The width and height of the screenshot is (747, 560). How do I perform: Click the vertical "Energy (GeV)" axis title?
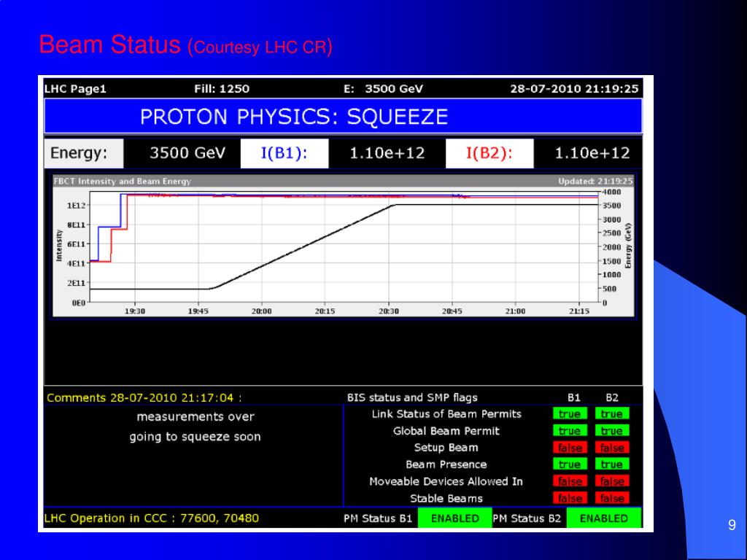(x=628, y=246)
